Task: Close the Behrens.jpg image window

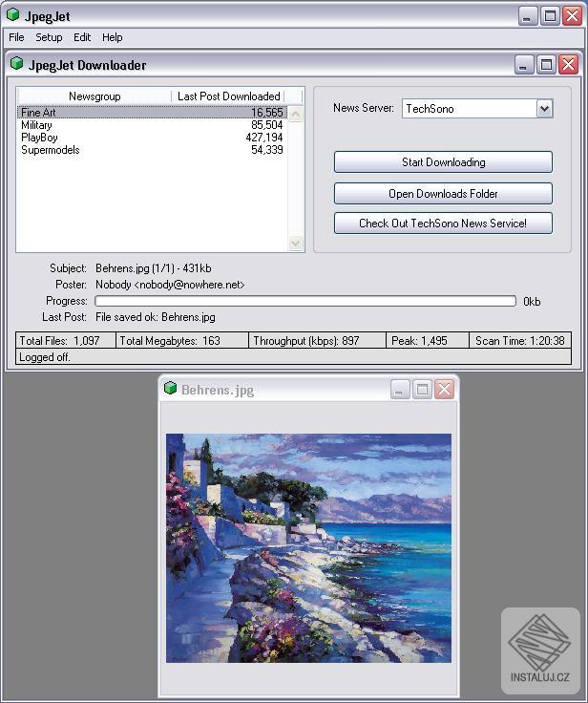Action: 445,390
